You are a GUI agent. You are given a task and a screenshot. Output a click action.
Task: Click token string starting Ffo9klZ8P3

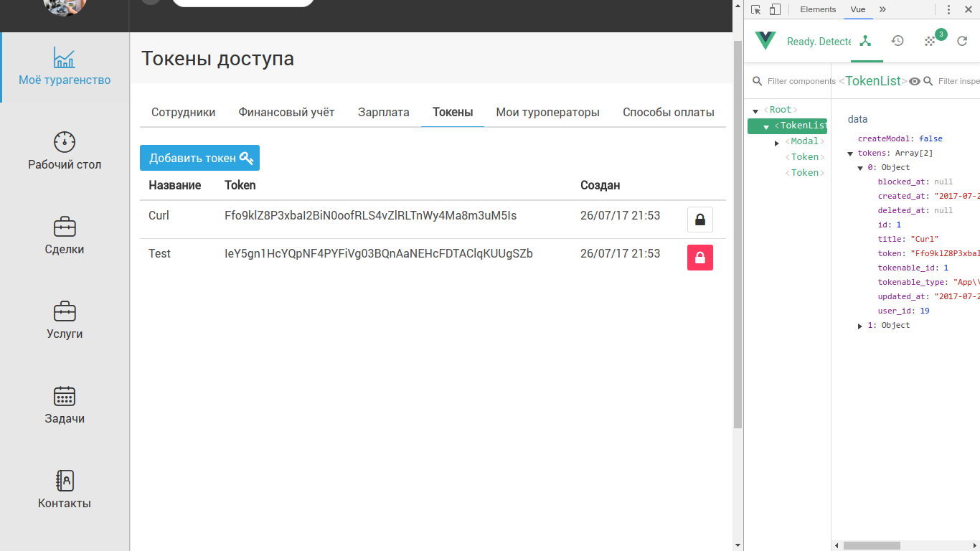click(x=371, y=215)
